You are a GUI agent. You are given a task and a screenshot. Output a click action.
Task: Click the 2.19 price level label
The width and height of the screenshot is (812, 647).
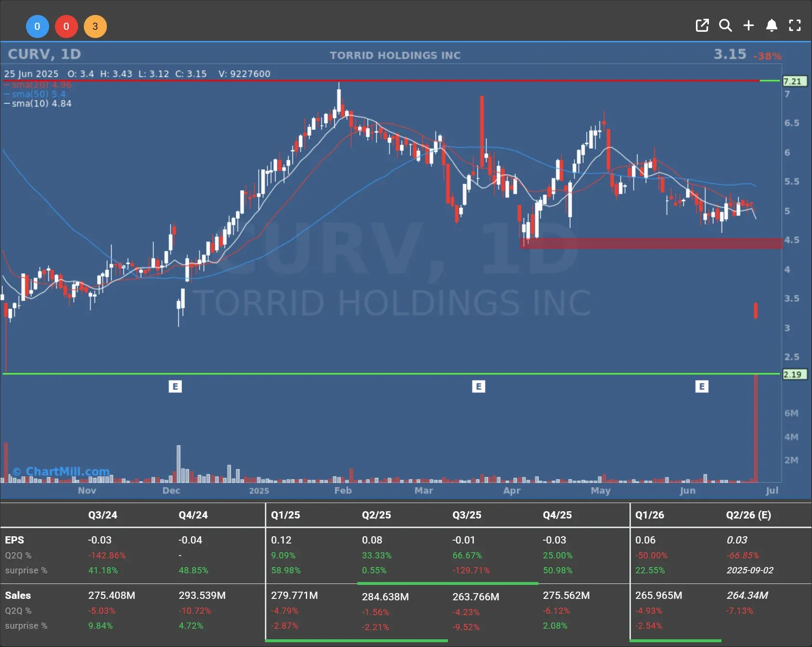click(x=795, y=374)
